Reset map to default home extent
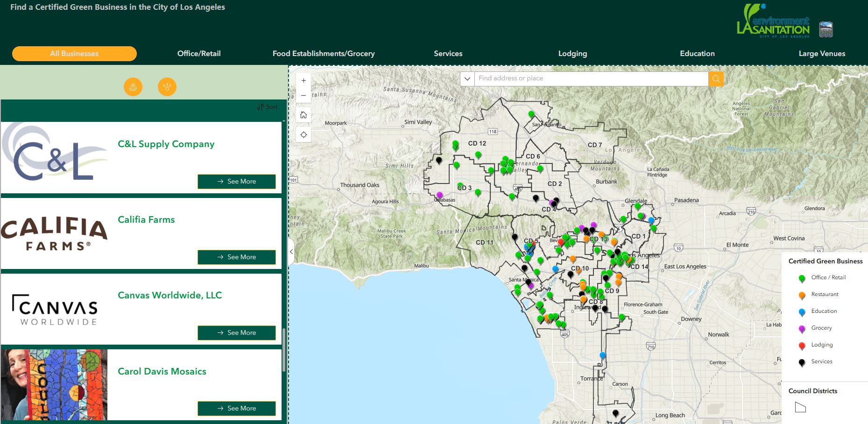This screenshot has width=868, height=424. pyautogui.click(x=303, y=115)
